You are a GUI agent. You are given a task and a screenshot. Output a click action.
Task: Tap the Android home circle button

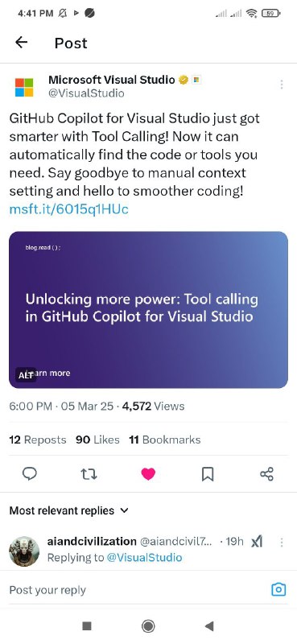click(x=148, y=626)
